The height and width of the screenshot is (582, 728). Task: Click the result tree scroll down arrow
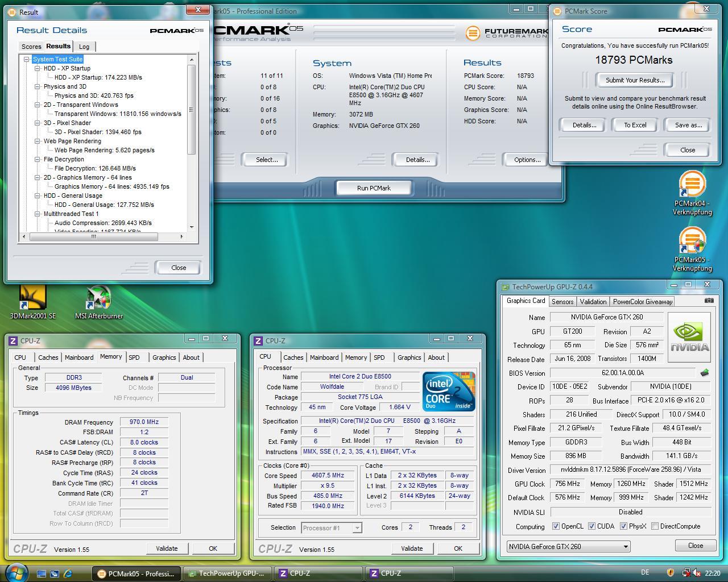[191, 227]
